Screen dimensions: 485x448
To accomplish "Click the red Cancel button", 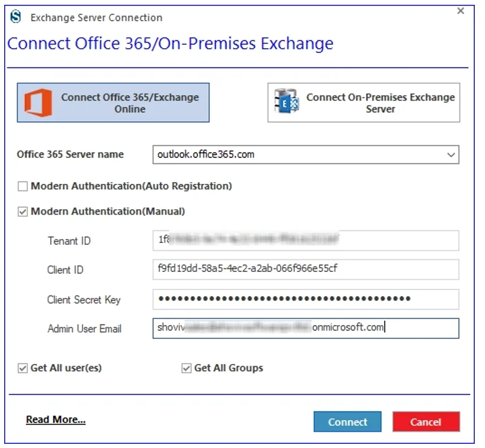I will click(x=426, y=421).
